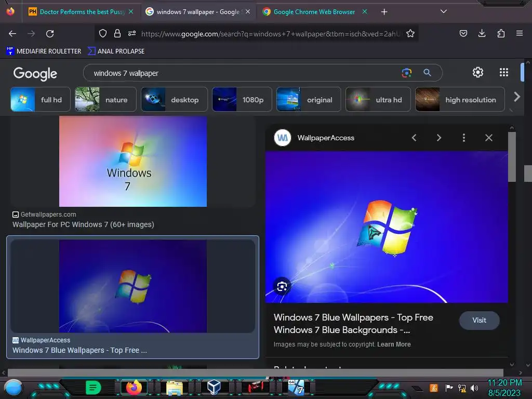Click the Google logo

pos(35,74)
